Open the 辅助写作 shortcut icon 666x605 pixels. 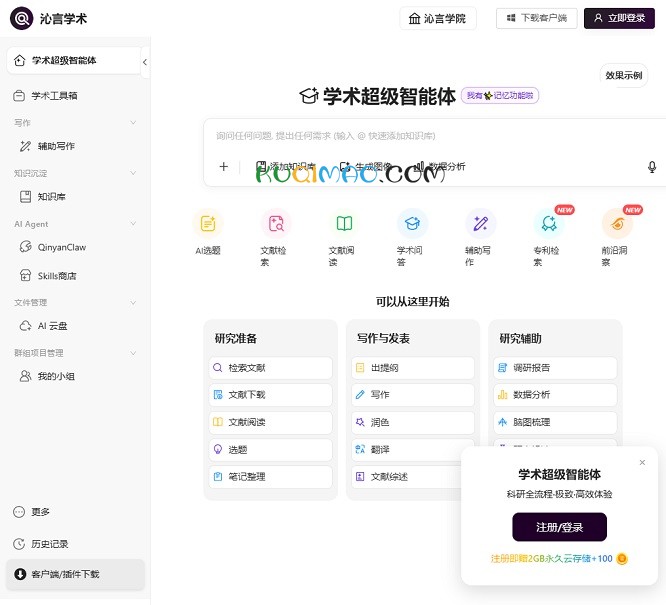point(480,223)
